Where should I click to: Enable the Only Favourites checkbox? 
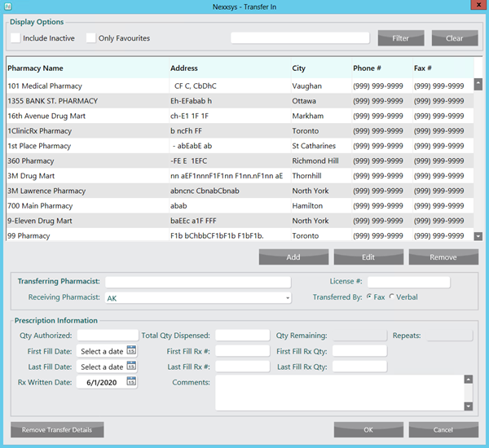(90, 38)
